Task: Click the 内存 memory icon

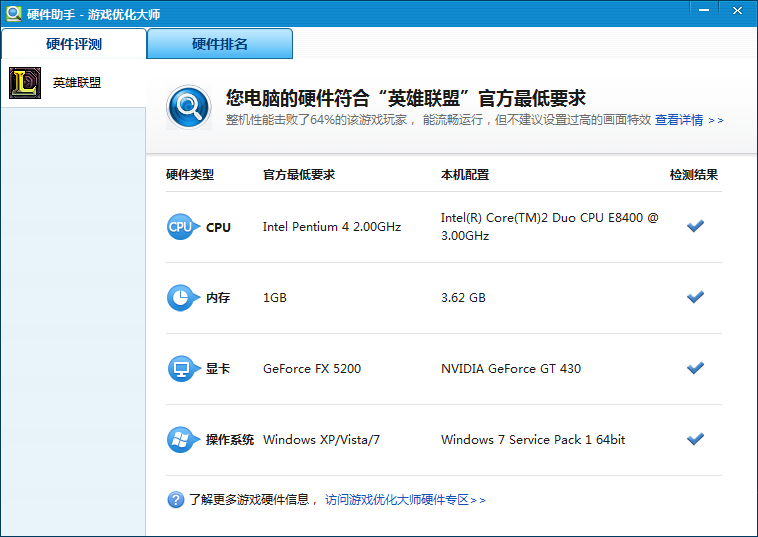Action: point(183,297)
